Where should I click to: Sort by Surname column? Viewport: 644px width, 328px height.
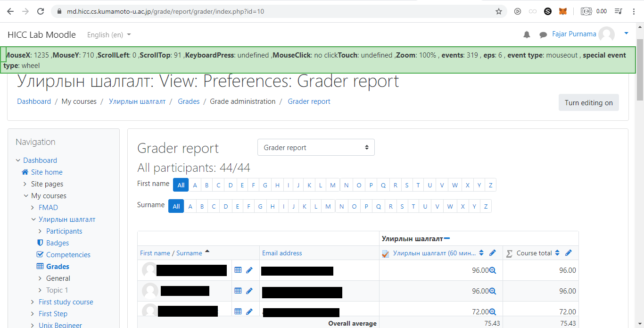tap(189, 253)
